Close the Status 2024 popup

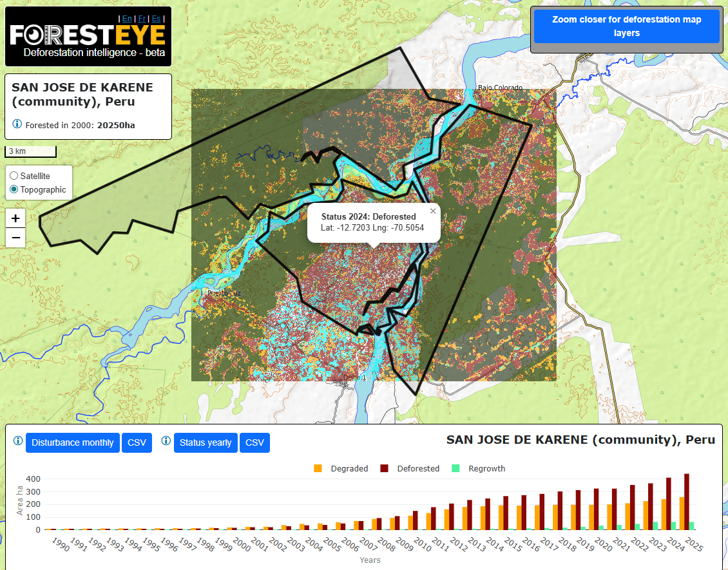432,211
